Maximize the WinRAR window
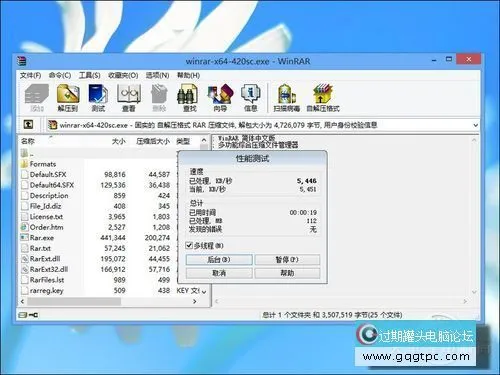The height and width of the screenshot is (375, 500). pos(449,59)
